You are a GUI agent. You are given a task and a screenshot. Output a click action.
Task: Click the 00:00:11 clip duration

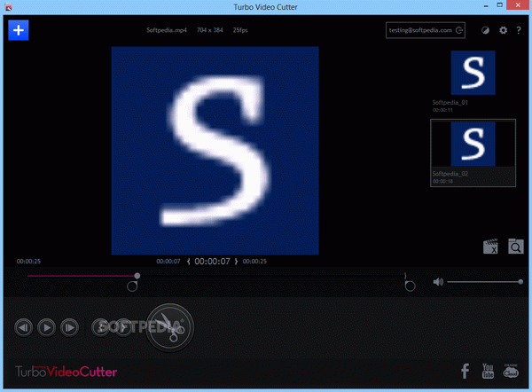pyautogui.click(x=442, y=110)
